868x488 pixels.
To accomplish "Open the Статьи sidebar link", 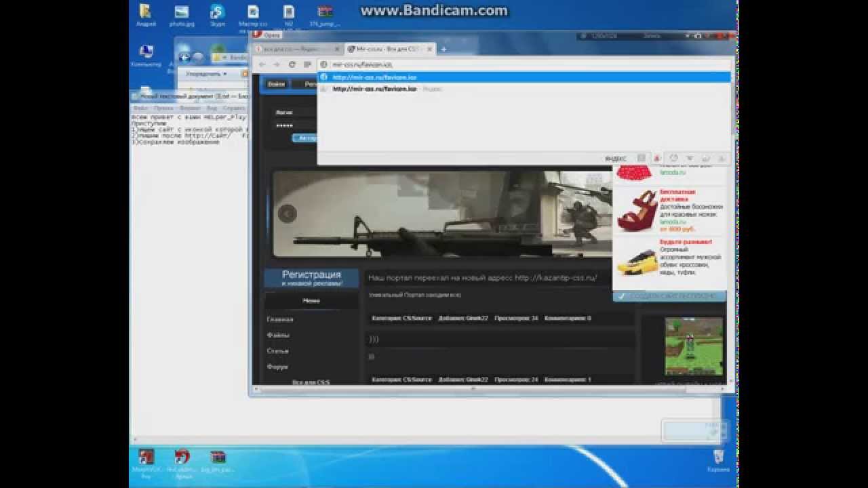I will pyautogui.click(x=278, y=350).
